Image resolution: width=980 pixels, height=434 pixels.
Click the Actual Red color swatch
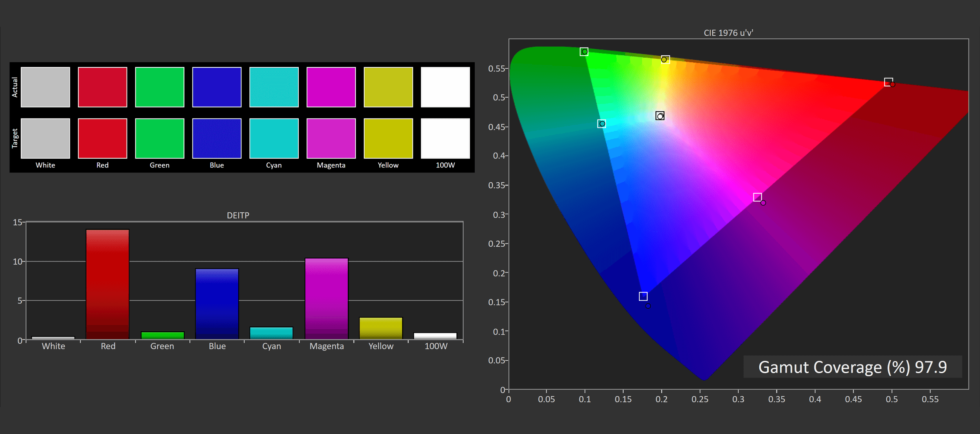pyautogui.click(x=102, y=87)
